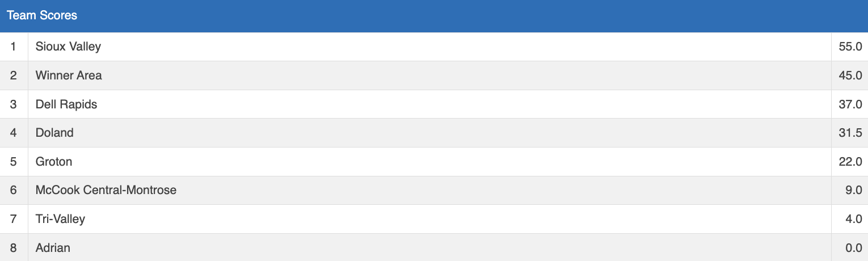Select the 9.0 score cell
The height and width of the screenshot is (261, 868).
tap(853, 190)
